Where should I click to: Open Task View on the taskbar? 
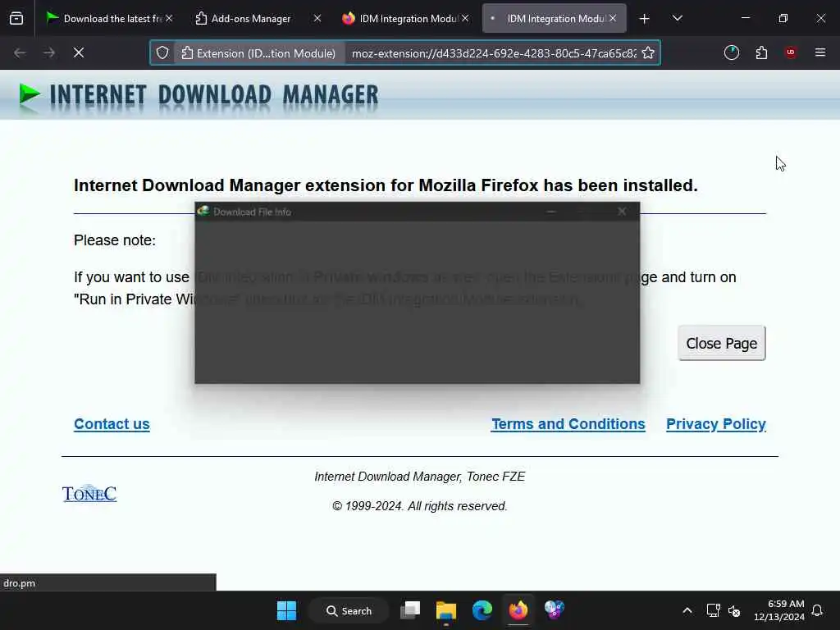point(410,610)
